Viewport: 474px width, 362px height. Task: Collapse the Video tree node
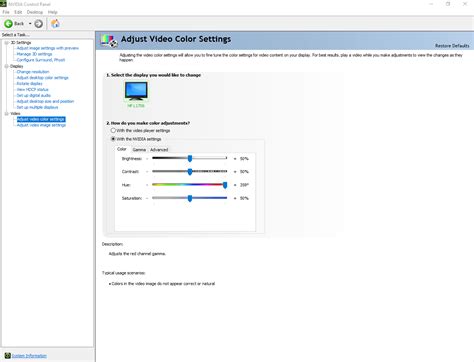tap(6, 113)
